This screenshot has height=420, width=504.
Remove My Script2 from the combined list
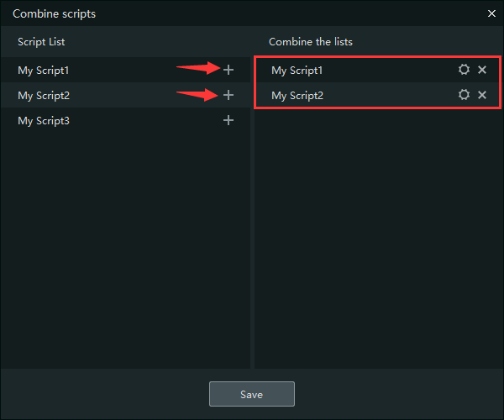click(x=482, y=95)
